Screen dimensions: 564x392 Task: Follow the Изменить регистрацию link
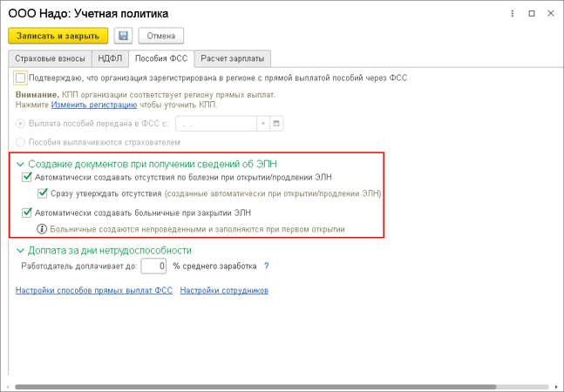pyautogui.click(x=94, y=105)
